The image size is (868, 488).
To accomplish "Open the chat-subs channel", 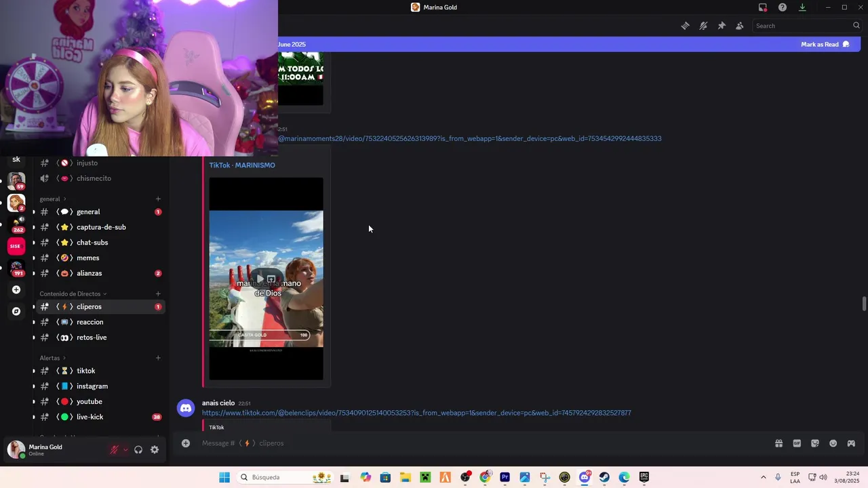I will pyautogui.click(x=100, y=242).
